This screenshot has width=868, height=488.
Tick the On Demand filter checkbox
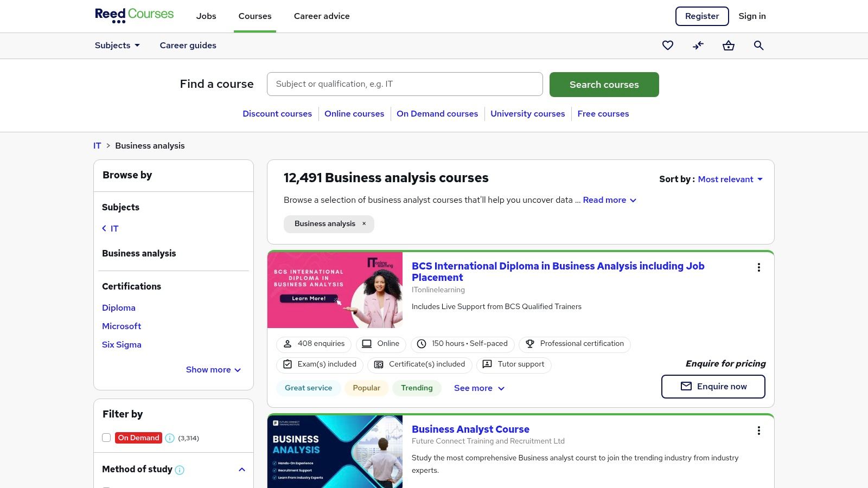coord(106,438)
